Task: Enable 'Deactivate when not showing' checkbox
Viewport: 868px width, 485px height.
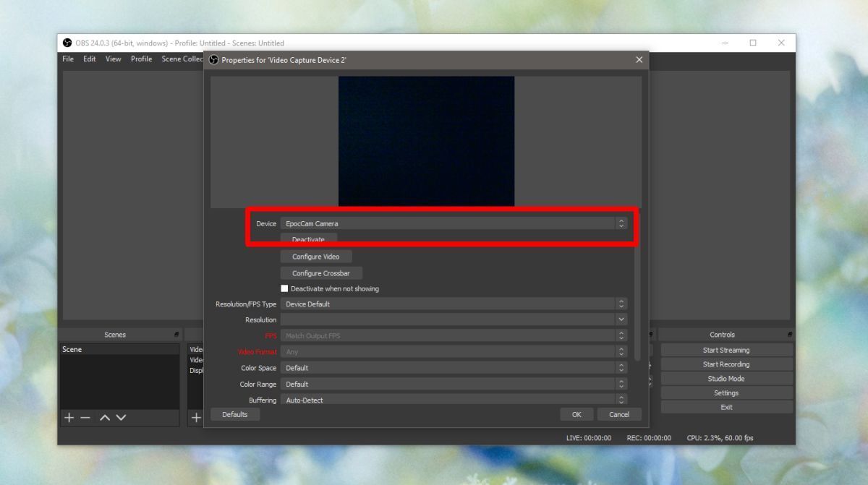Action: (x=284, y=288)
